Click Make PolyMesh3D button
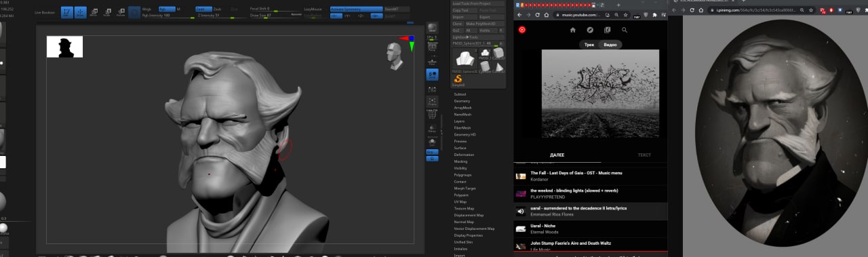Image resolution: width=868 pixels, height=257 pixels. (x=484, y=24)
